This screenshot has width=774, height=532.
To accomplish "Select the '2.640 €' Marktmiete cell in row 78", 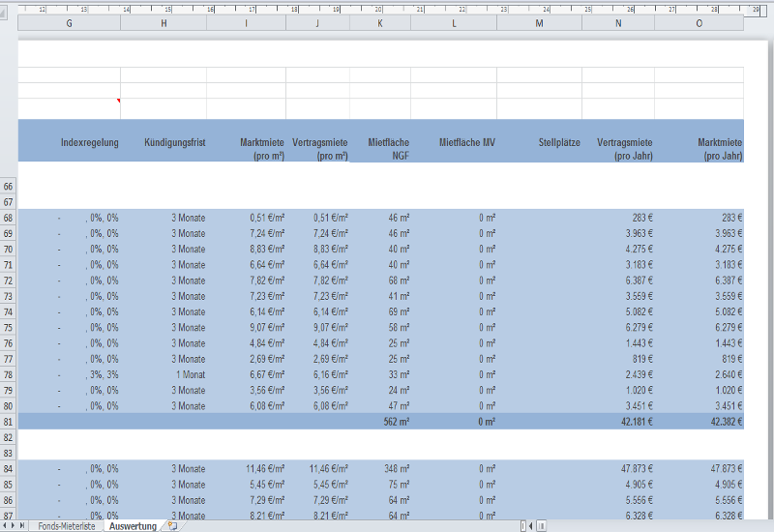I will [x=699, y=375].
